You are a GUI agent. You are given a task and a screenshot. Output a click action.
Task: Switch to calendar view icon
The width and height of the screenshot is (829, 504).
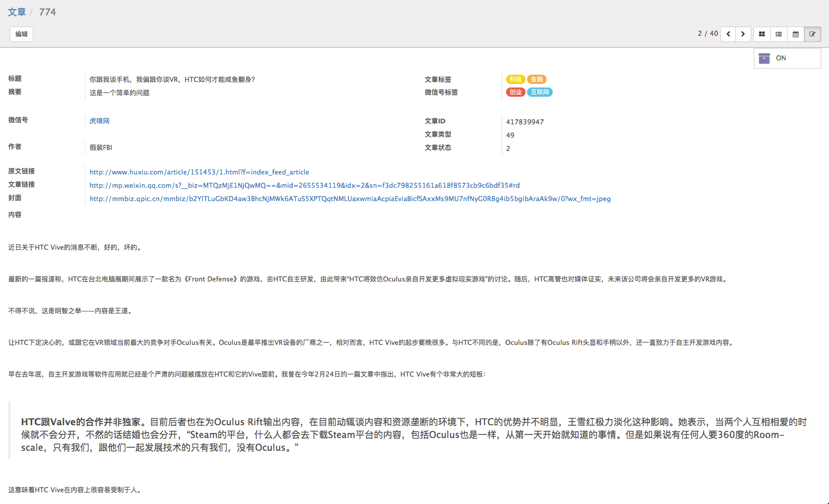[x=796, y=34]
